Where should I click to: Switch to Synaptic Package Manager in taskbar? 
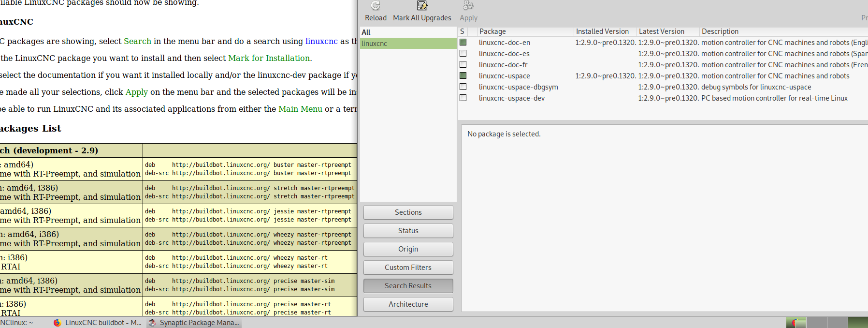pos(193,323)
